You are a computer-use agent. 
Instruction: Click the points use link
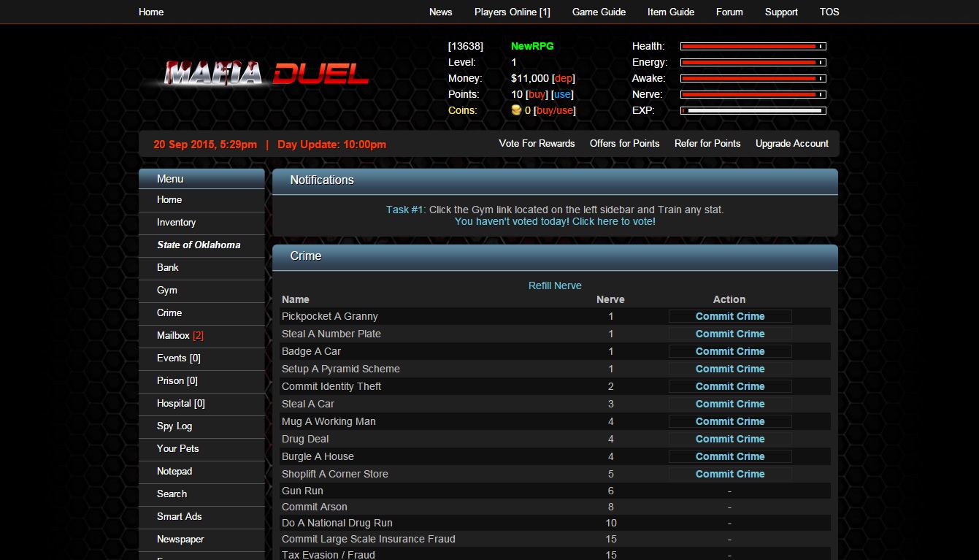point(562,94)
